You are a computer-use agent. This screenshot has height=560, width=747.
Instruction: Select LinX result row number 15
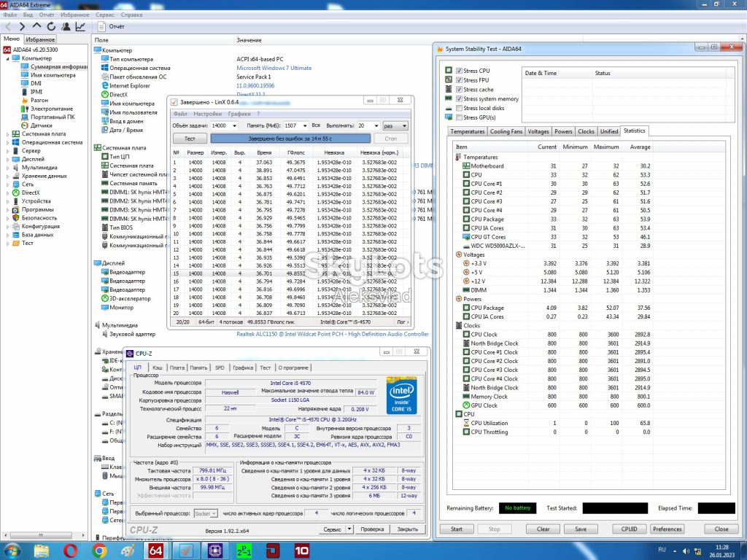(x=290, y=274)
